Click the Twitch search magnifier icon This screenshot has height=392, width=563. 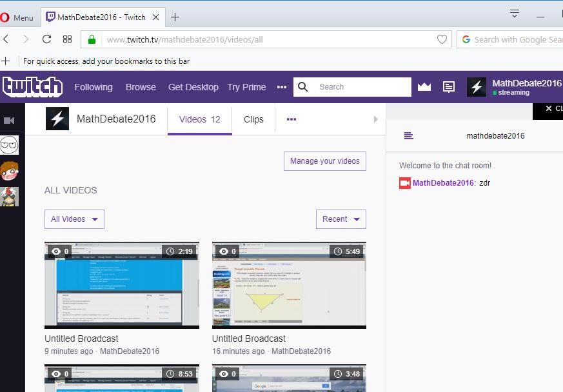302,87
